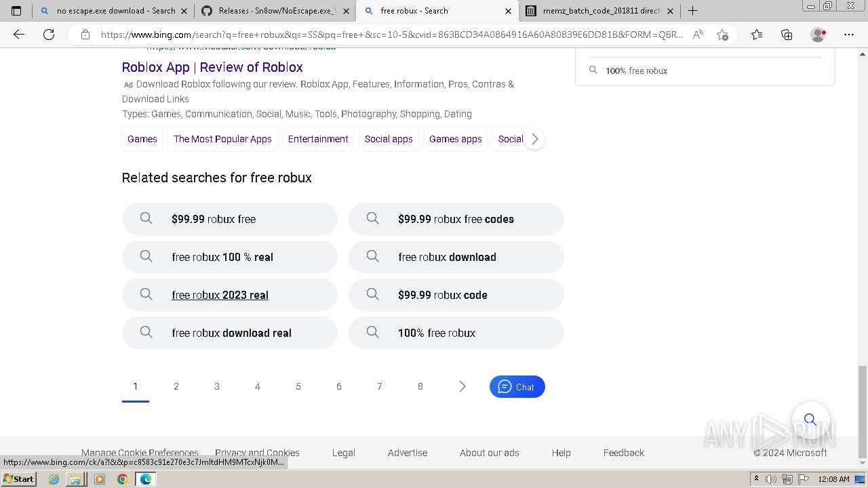Screen dimensions: 868x488
Task: Select Microsoft Edge in the taskbar
Action: coord(145,479)
